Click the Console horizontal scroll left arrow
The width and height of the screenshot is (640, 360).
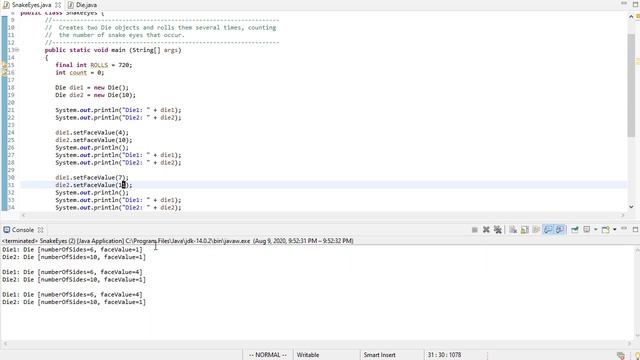pyautogui.click(x=4, y=344)
